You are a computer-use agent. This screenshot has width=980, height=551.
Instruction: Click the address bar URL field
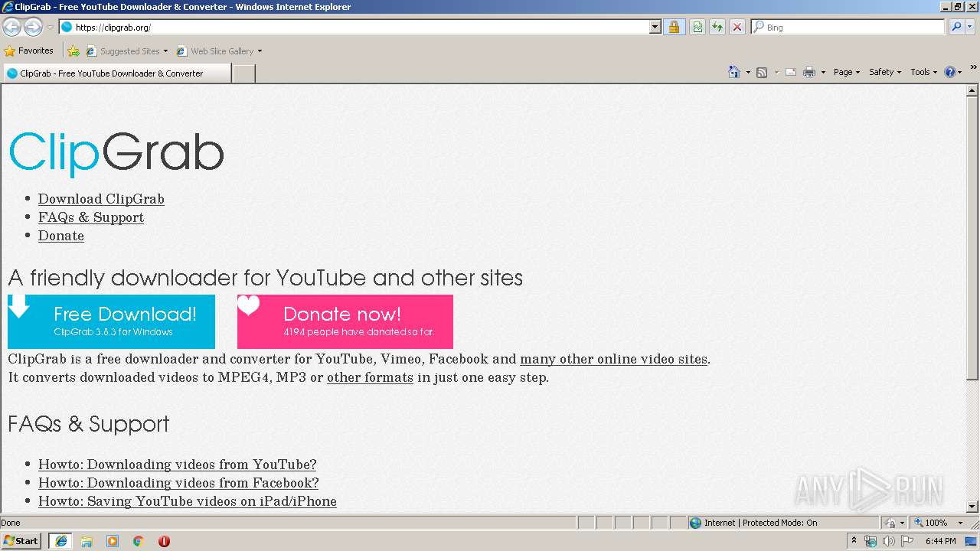point(354,27)
